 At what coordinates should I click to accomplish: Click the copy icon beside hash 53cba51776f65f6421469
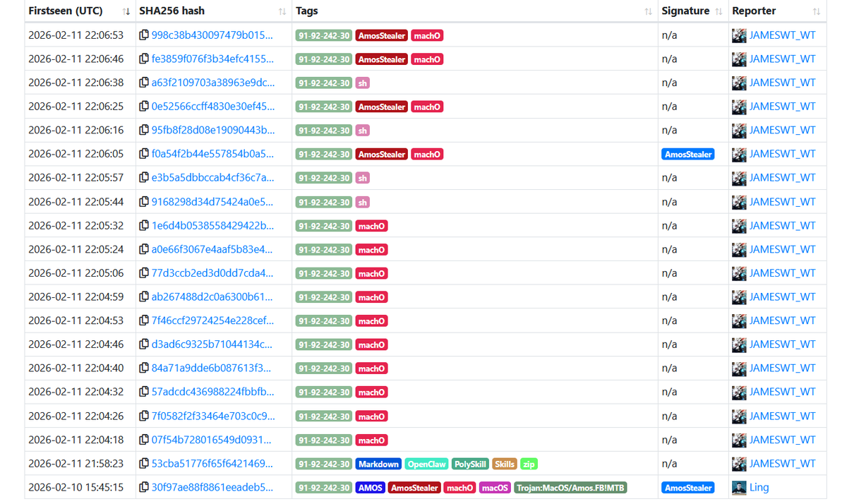point(144,464)
